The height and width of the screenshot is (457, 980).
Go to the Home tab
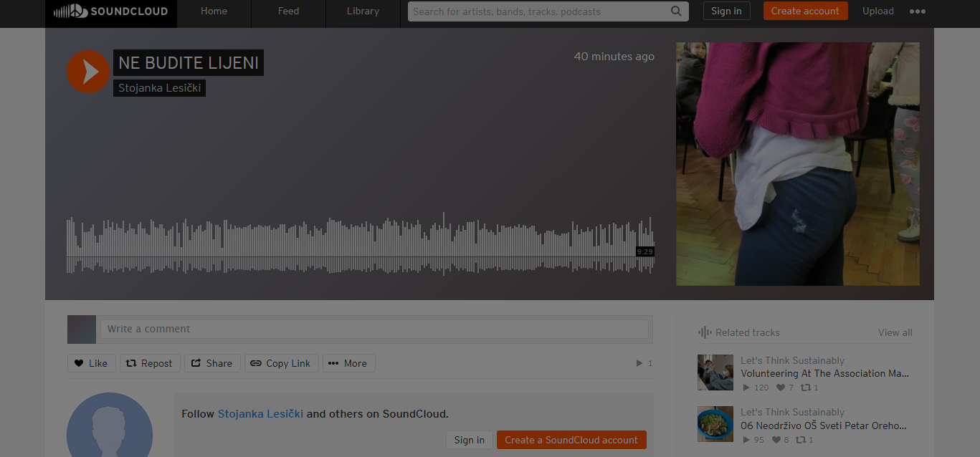pyautogui.click(x=214, y=11)
